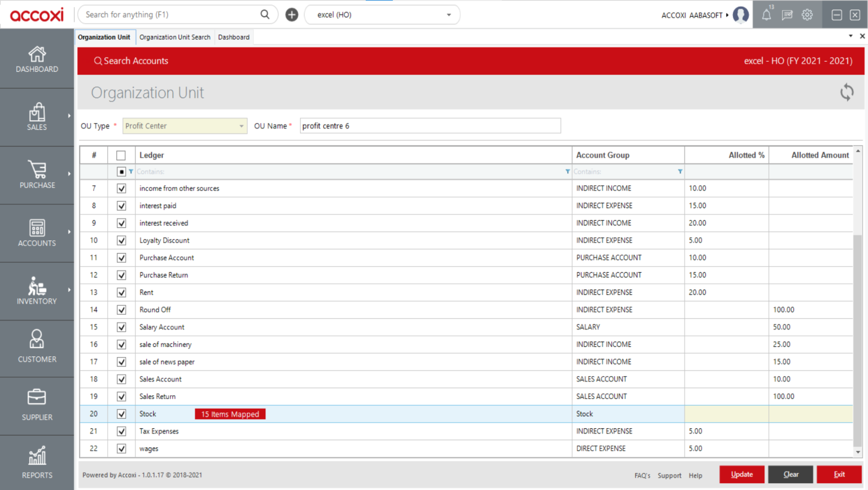868x490 pixels.
Task: Click the Update button
Action: pos(742,474)
